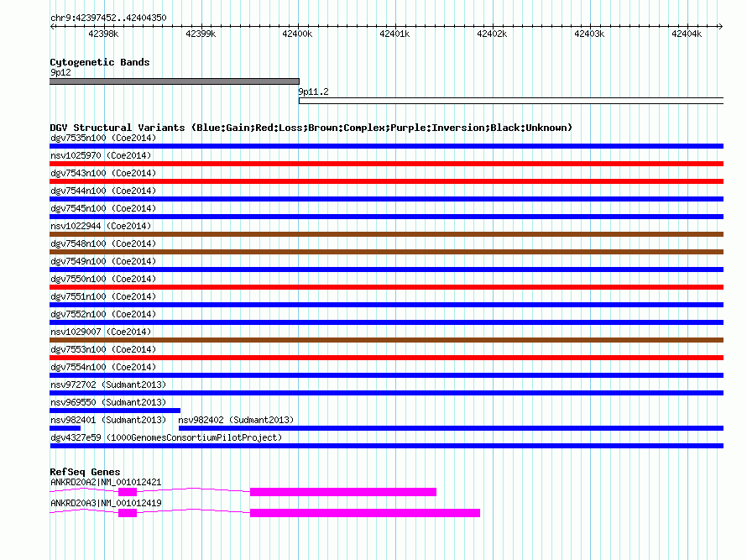Viewport: 747px width, 560px height.
Task: Click the dgv7554n100 (Coe2014) label
Action: [103, 367]
